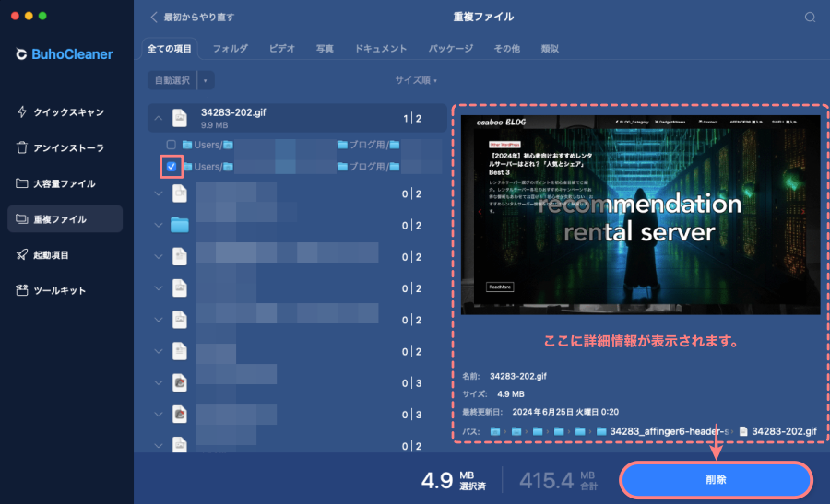Check the unchecked first Users/ path checkbox

coord(171,145)
